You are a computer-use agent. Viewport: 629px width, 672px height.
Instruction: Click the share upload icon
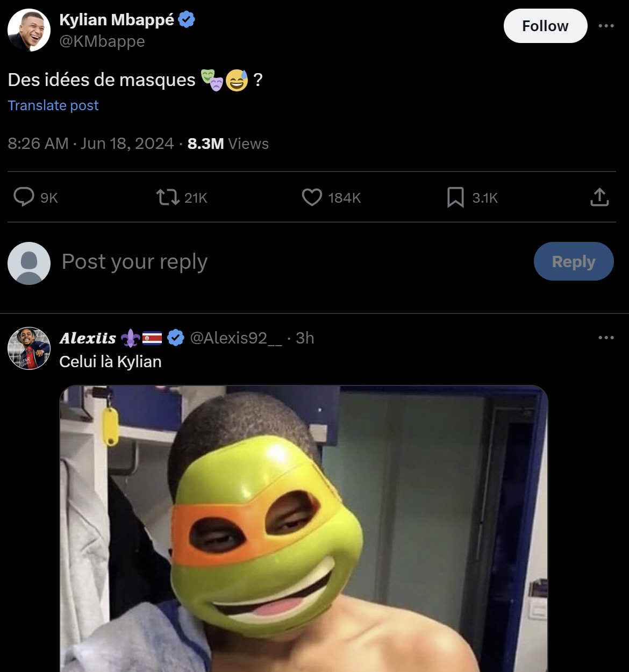click(x=599, y=197)
